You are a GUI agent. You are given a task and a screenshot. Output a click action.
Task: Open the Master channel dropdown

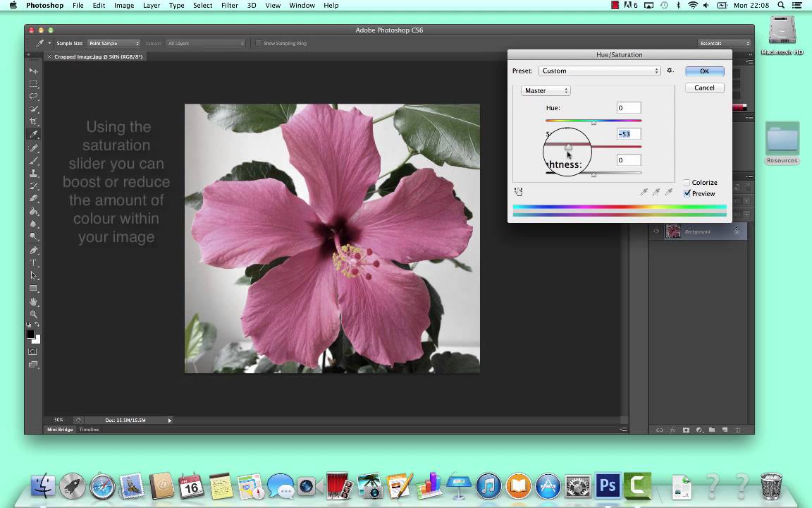pyautogui.click(x=546, y=91)
